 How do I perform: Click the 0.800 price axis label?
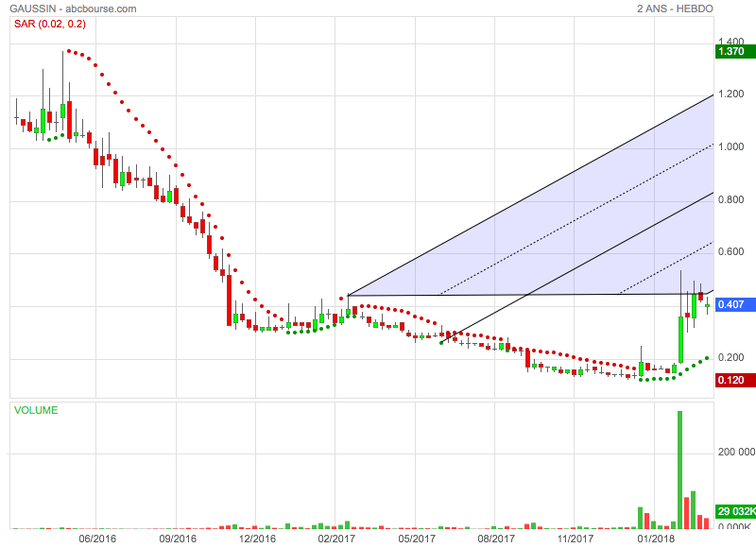730,199
